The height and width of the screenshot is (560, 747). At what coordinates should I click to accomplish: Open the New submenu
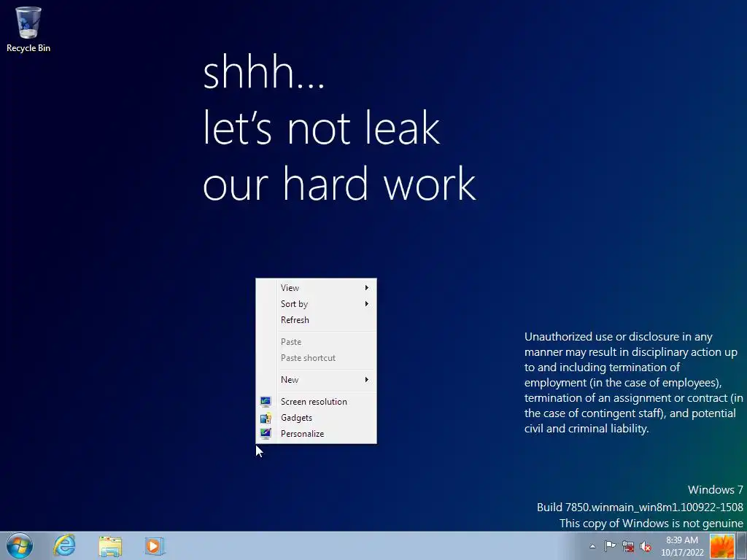click(x=317, y=379)
